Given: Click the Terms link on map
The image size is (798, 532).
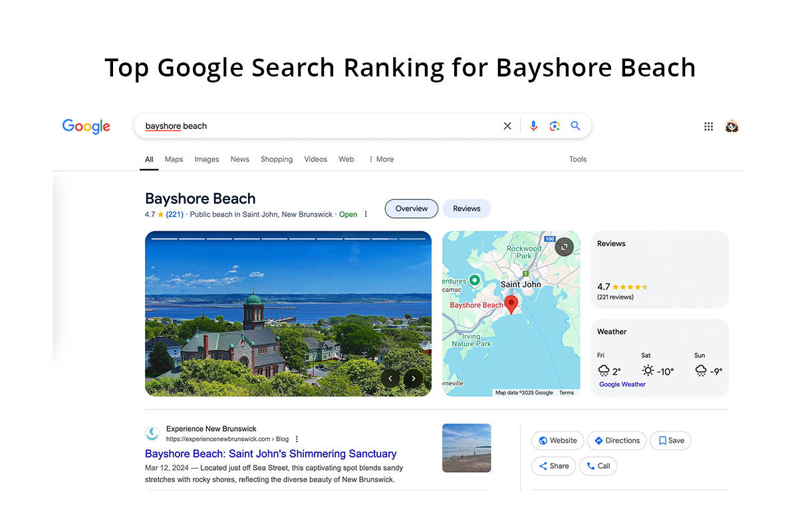Looking at the screenshot, I should pyautogui.click(x=567, y=393).
